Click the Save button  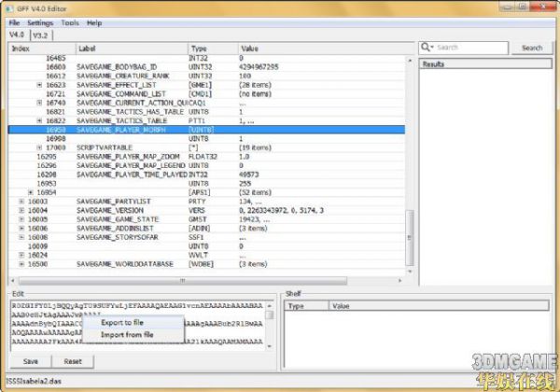[31, 361]
